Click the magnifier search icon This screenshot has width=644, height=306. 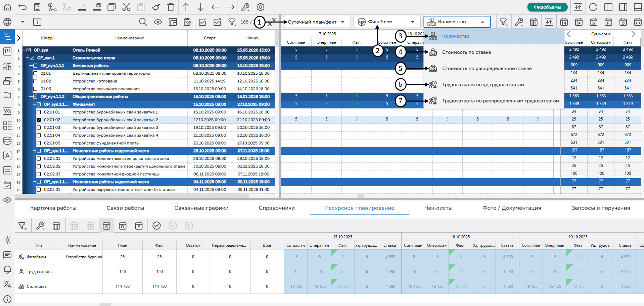point(143,22)
